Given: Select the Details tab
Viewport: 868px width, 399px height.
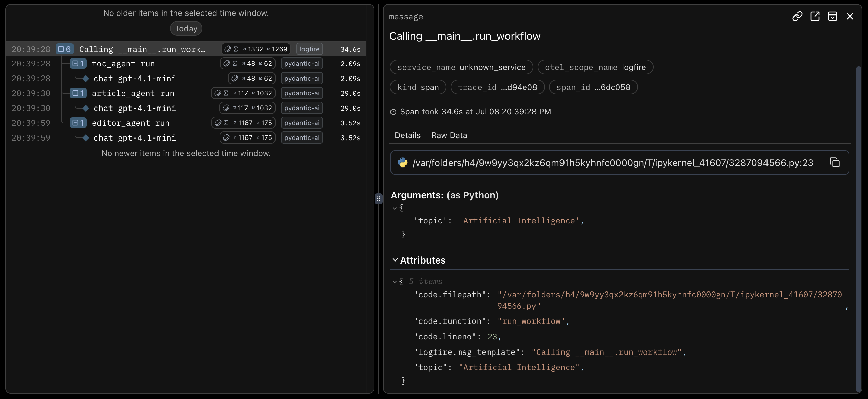Looking at the screenshot, I should pyautogui.click(x=407, y=135).
